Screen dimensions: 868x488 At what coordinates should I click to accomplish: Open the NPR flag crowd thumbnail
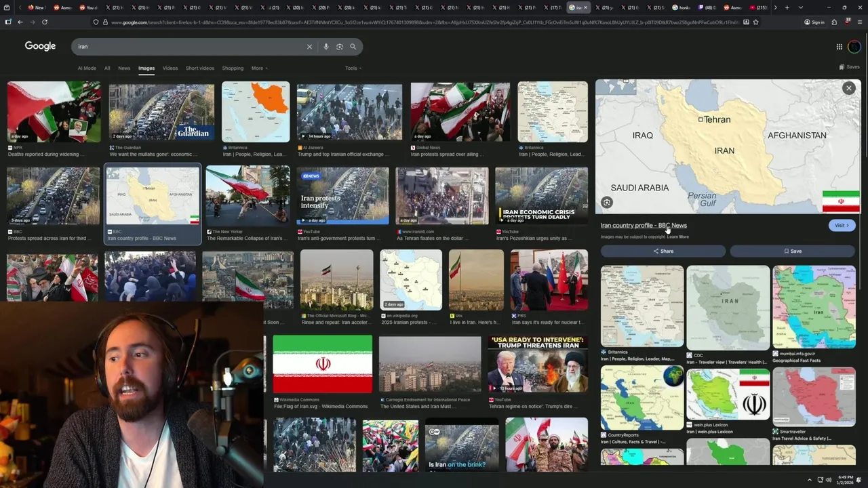pos(54,112)
